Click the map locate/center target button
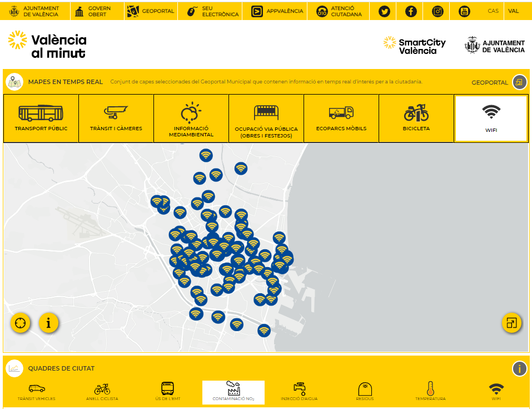Viewport: 532px width, 409px height. (x=21, y=323)
